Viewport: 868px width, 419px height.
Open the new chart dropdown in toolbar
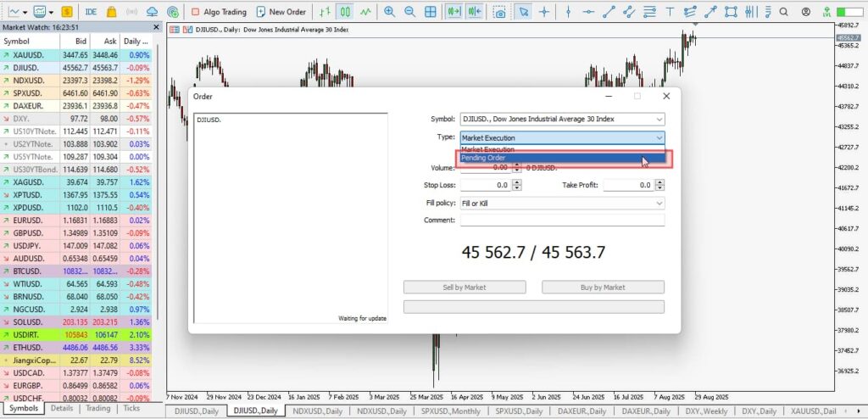pos(25,12)
